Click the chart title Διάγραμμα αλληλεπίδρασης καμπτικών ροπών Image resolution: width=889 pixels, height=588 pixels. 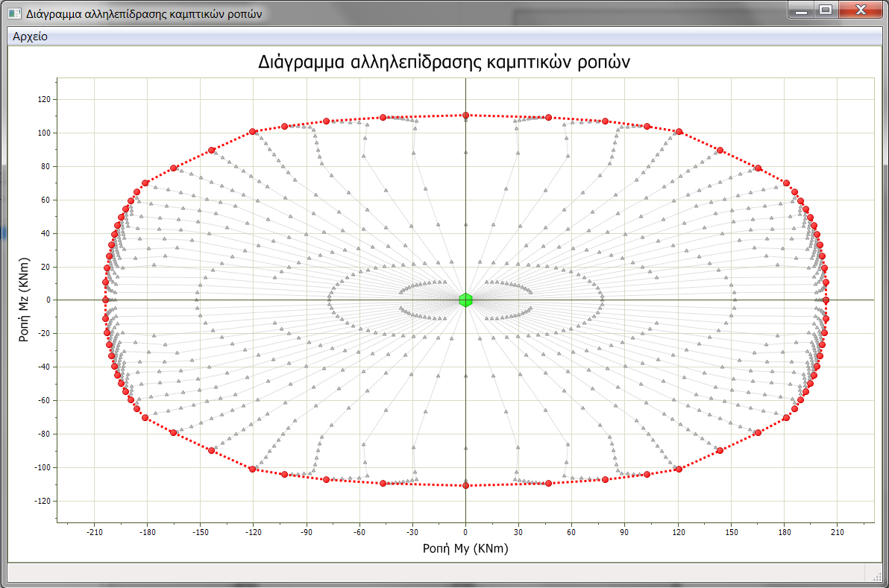coord(444,62)
